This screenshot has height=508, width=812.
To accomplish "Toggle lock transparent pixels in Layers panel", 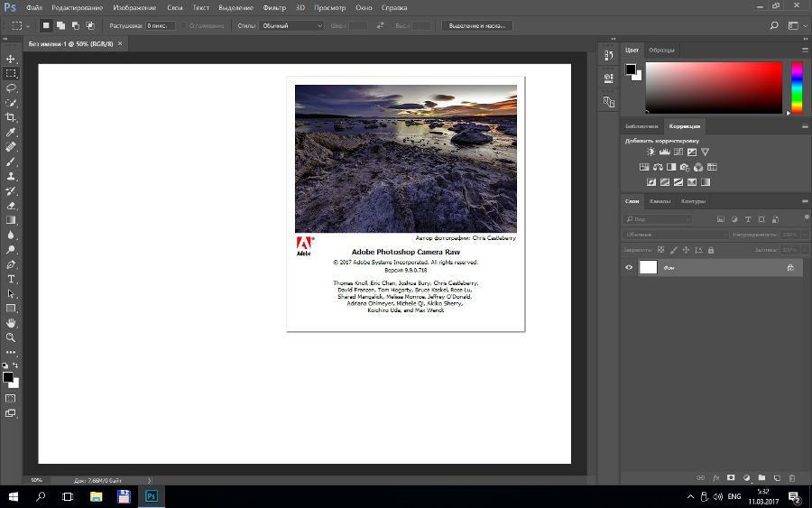I will 660,250.
